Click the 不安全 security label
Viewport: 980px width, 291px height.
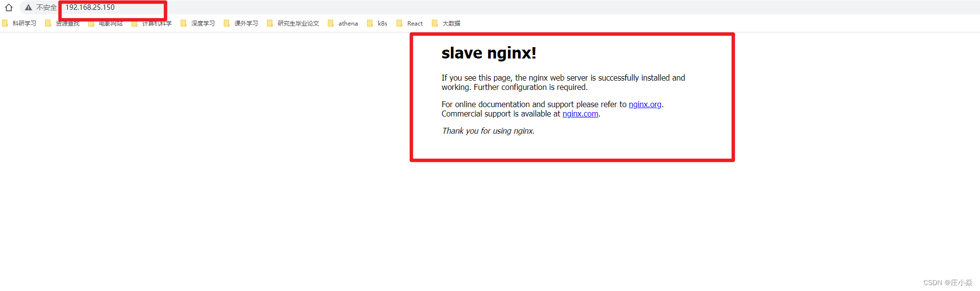pos(46,7)
